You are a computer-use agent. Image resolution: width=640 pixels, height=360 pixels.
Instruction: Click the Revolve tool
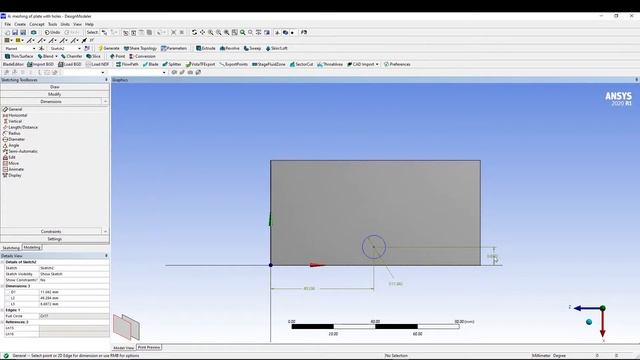[230, 48]
